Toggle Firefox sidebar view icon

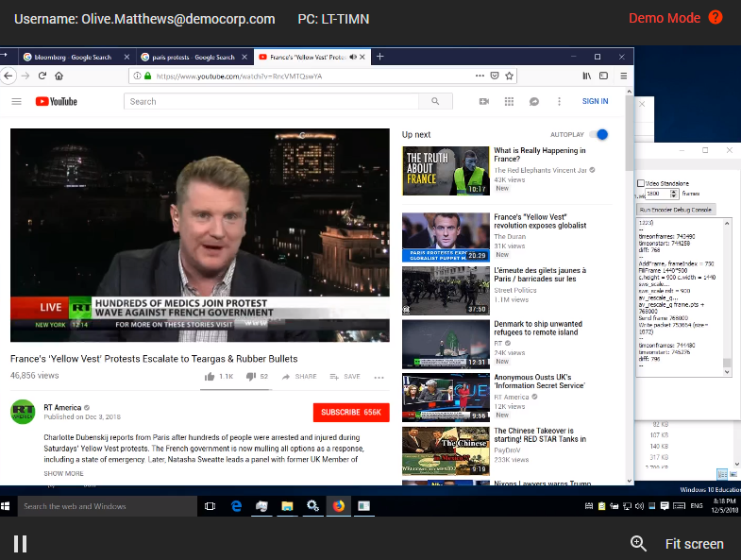tap(603, 76)
